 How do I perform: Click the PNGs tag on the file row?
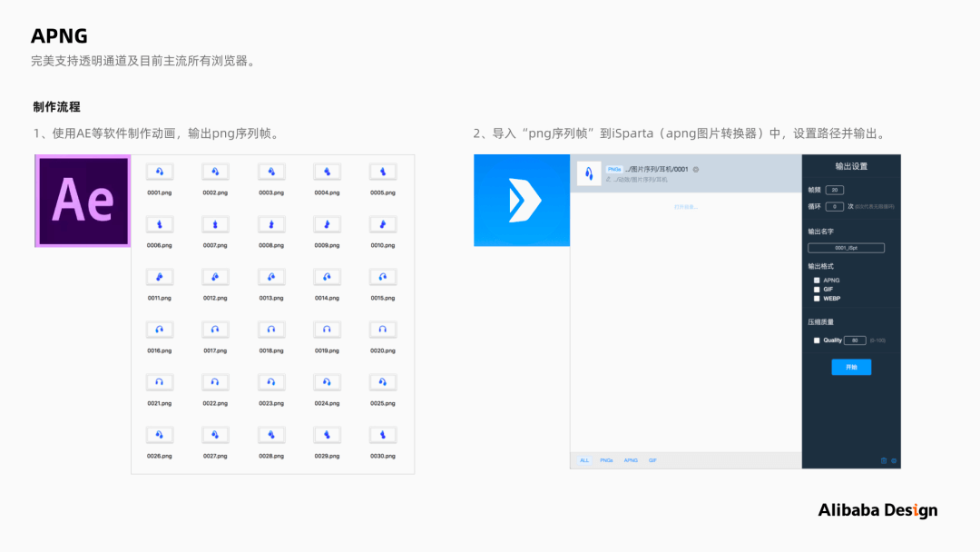(x=614, y=170)
